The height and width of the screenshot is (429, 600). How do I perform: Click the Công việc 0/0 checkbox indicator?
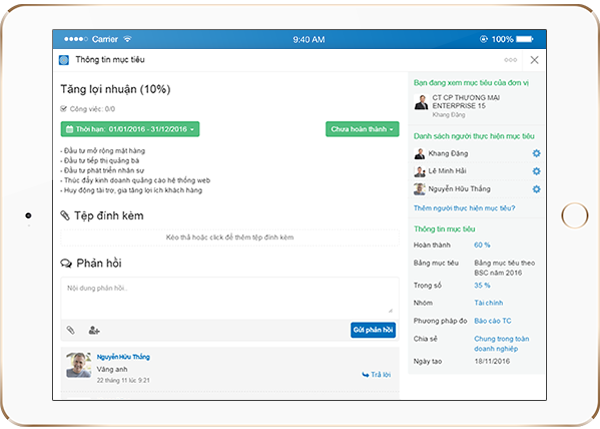click(65, 108)
